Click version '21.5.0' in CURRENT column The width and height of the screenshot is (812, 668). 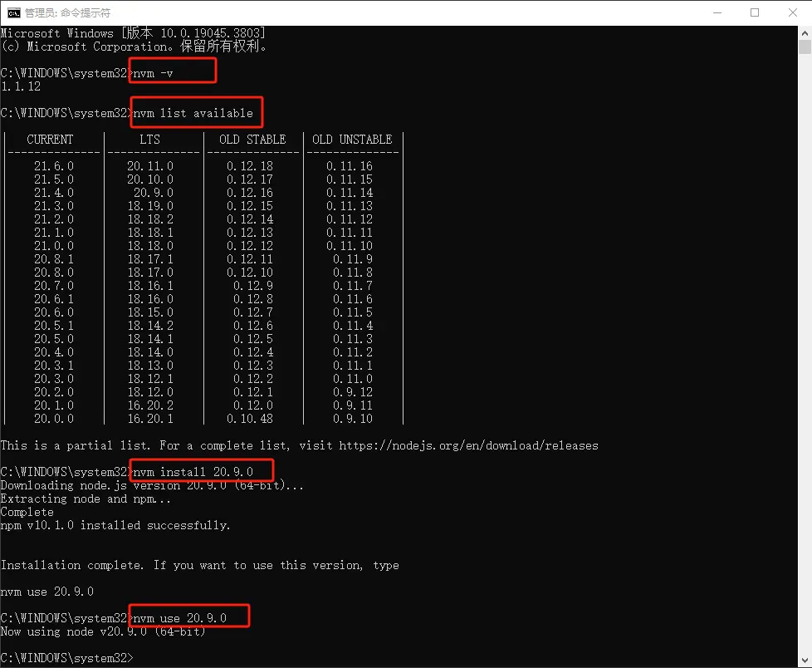(54, 179)
